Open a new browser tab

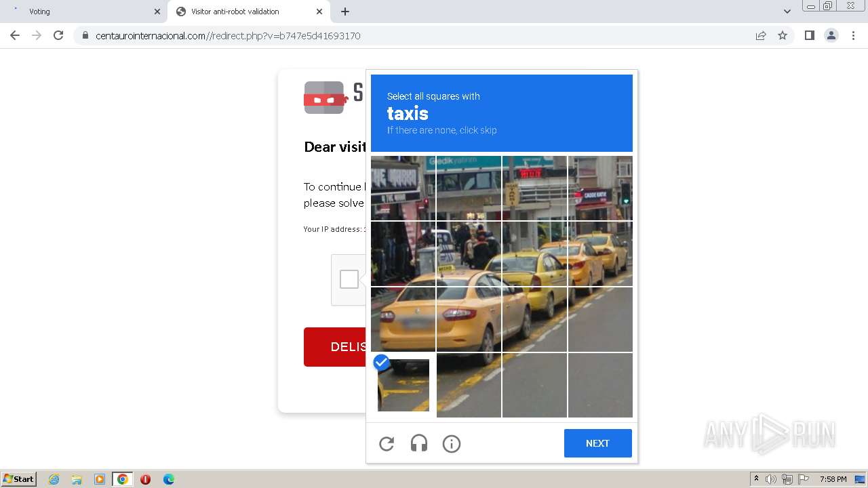click(345, 12)
